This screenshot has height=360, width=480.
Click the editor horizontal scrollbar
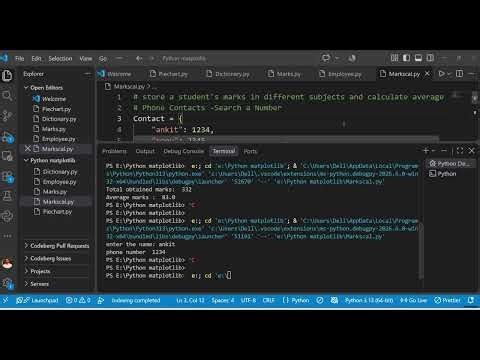(287, 138)
